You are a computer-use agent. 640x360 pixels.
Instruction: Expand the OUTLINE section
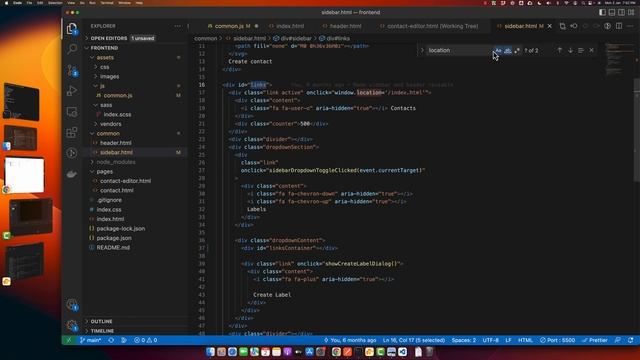point(136,321)
